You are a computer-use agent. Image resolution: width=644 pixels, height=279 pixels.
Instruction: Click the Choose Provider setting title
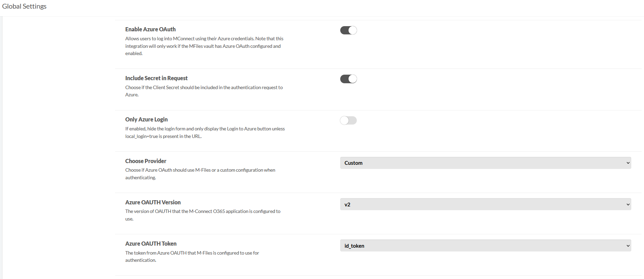coord(146,161)
